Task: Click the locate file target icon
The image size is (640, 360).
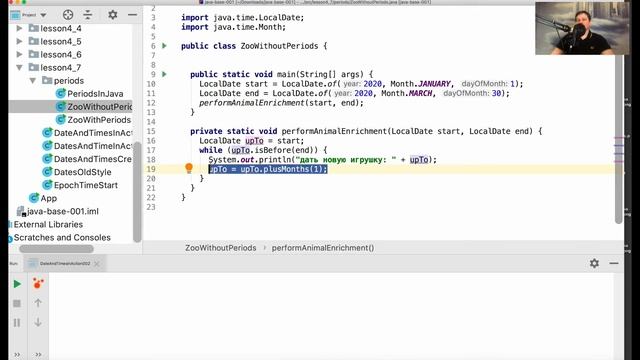Action: pos(68,15)
